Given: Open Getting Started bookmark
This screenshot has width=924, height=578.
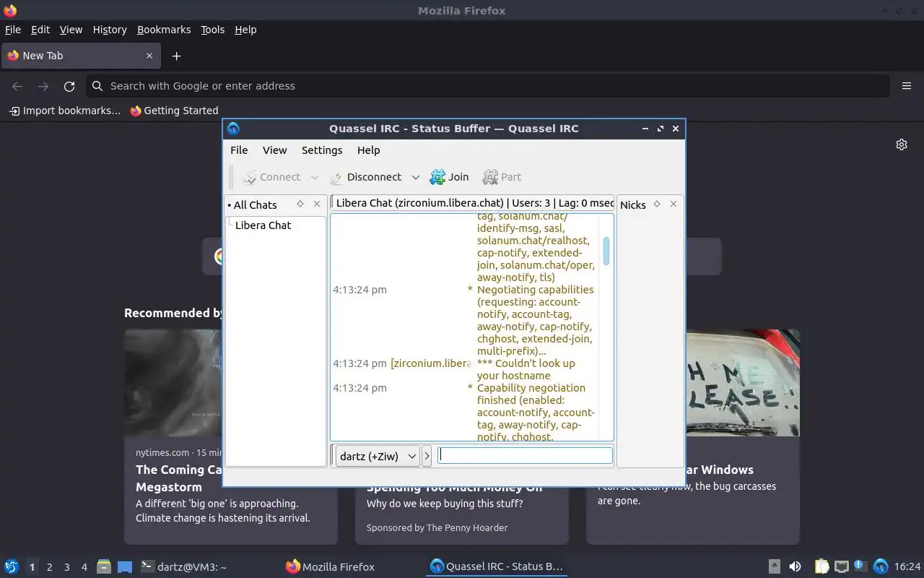Looking at the screenshot, I should [x=174, y=111].
